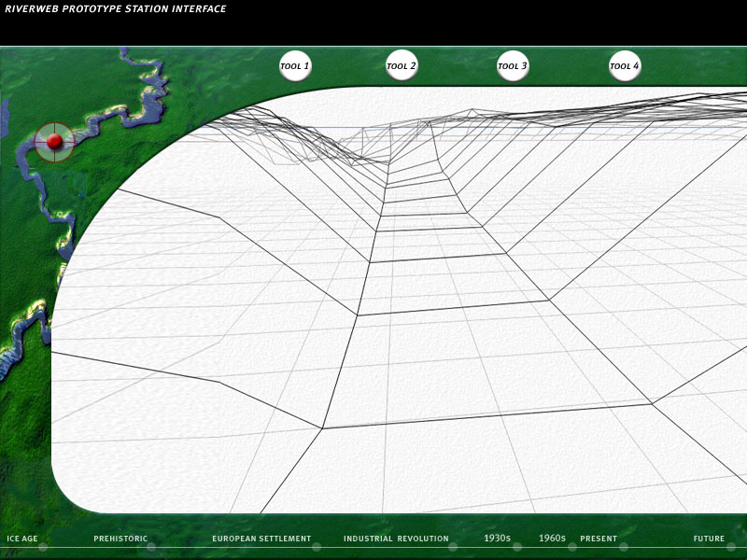Select the Tool 2 round button

pyautogui.click(x=402, y=65)
